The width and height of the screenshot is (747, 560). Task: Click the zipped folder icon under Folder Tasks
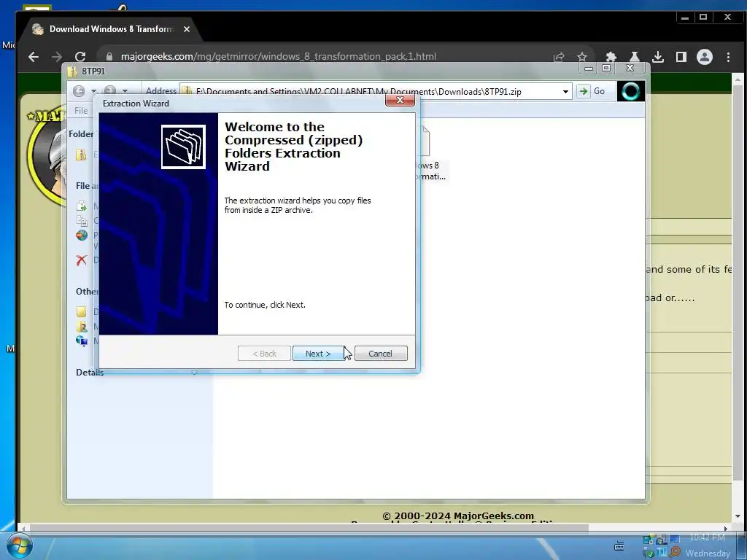pyautogui.click(x=81, y=155)
